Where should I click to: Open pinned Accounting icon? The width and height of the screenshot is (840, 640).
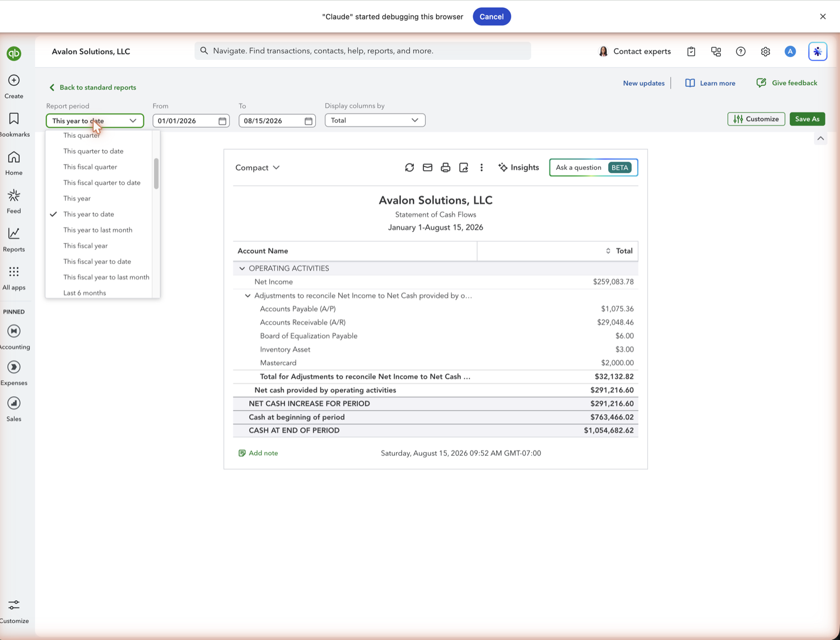(14, 331)
